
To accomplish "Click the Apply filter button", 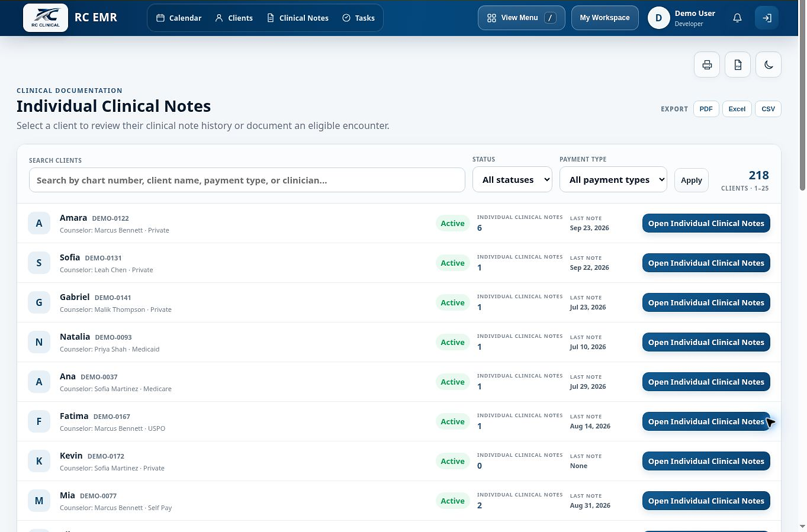I will tap(692, 180).
